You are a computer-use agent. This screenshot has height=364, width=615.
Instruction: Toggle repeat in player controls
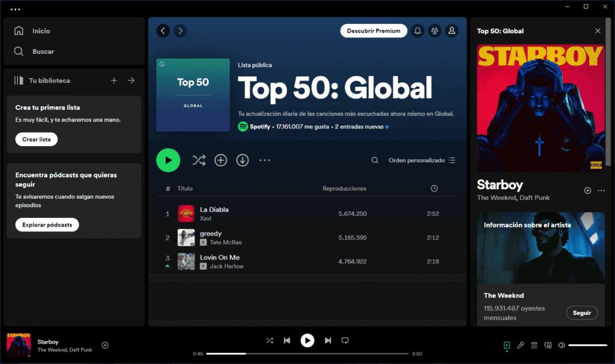(x=345, y=341)
